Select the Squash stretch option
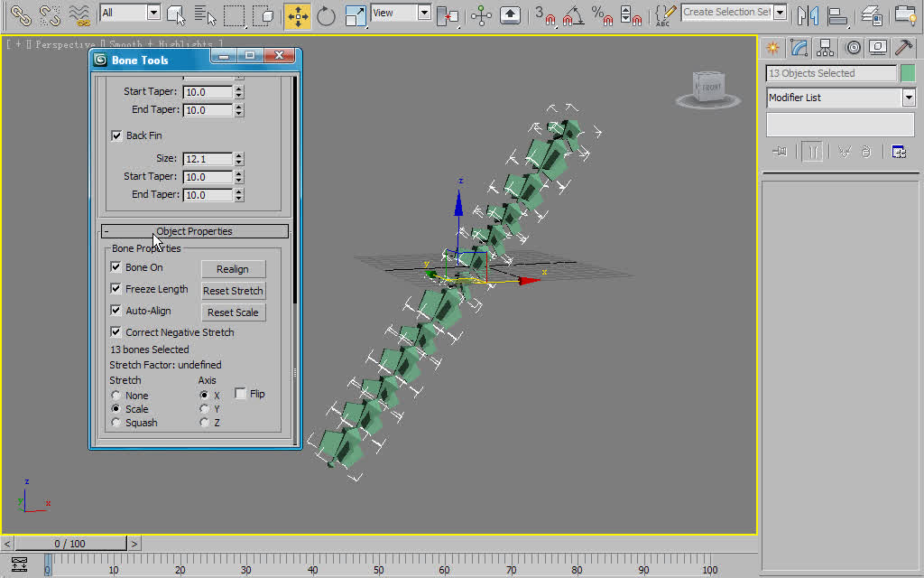Screen dimensions: 924x578 tap(116, 423)
